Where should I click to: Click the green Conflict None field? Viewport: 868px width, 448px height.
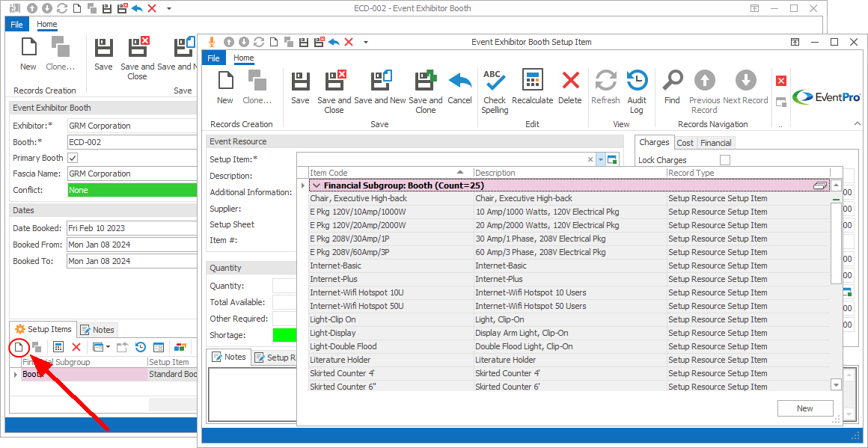click(x=132, y=190)
